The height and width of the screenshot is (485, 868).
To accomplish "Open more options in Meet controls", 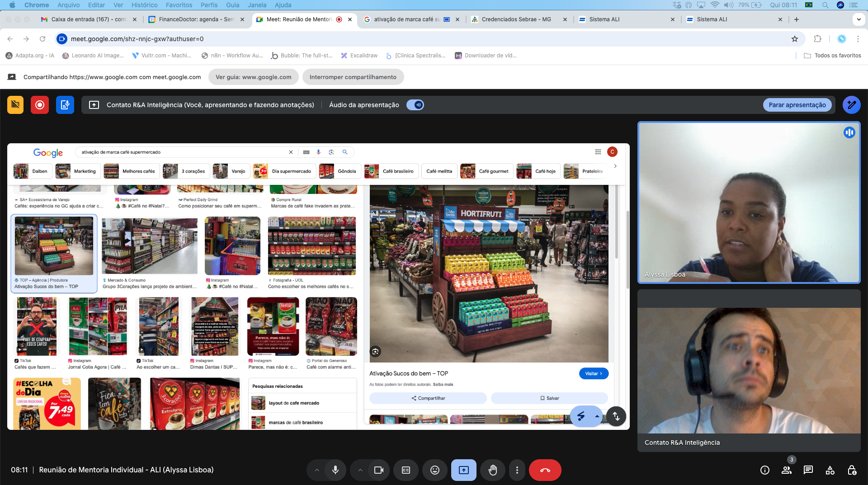I will tap(517, 470).
